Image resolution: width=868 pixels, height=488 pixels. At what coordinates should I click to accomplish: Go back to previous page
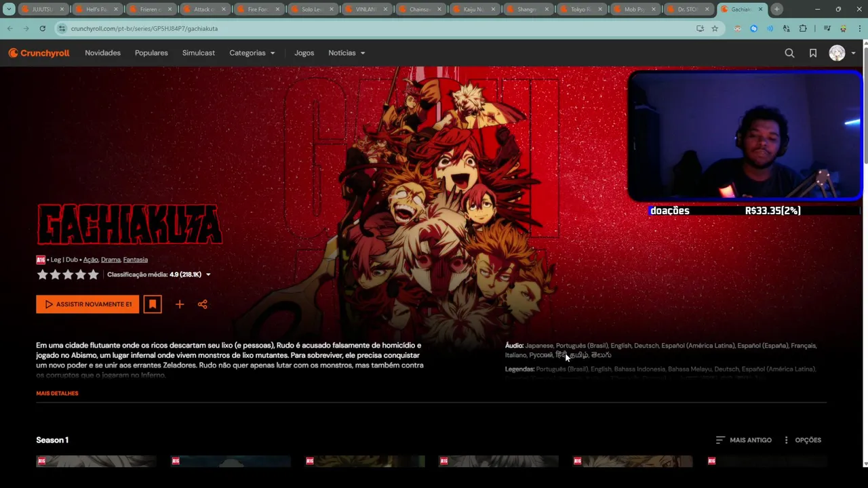[10, 28]
